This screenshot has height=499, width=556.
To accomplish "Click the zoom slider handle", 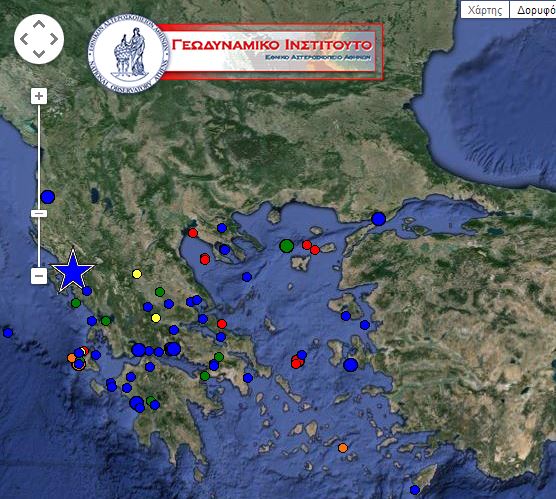I will point(39,214).
